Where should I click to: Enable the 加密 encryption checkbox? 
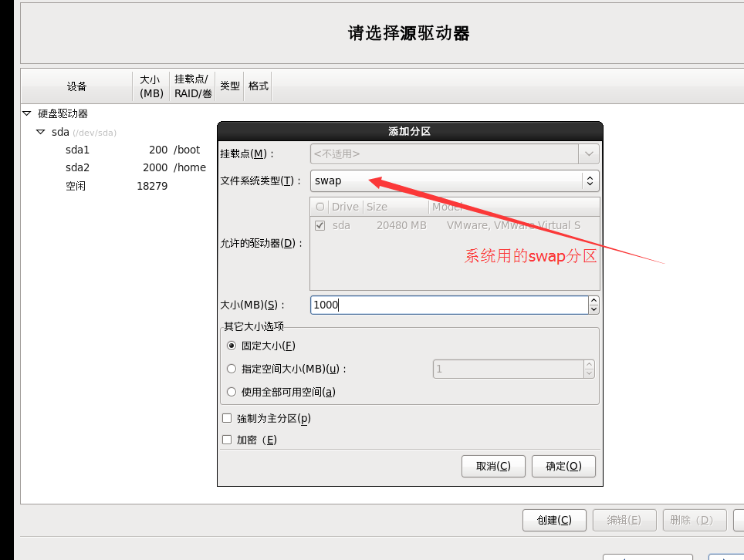tap(227, 440)
